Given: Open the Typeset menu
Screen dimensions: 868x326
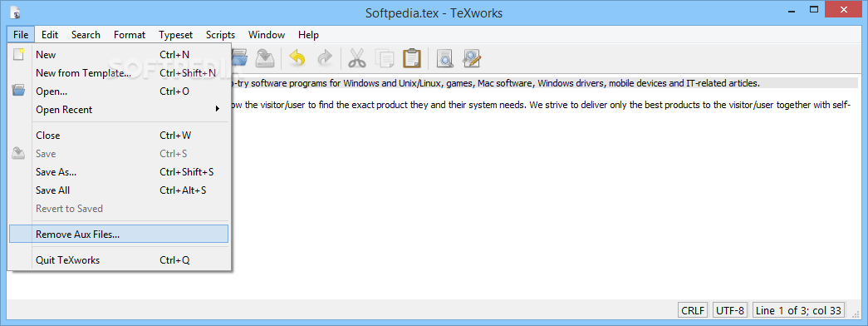Looking at the screenshot, I should [x=175, y=34].
